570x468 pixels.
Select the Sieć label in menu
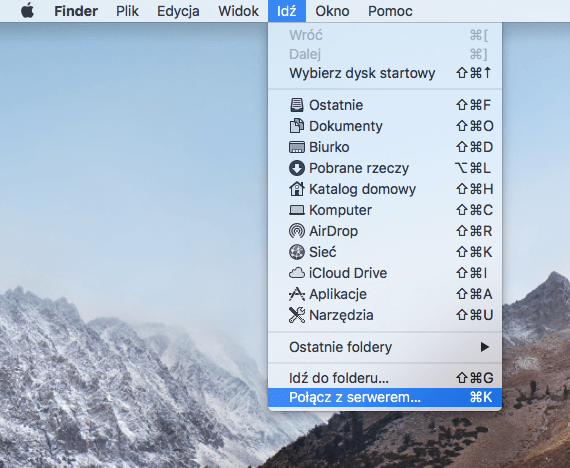pyautogui.click(x=323, y=252)
